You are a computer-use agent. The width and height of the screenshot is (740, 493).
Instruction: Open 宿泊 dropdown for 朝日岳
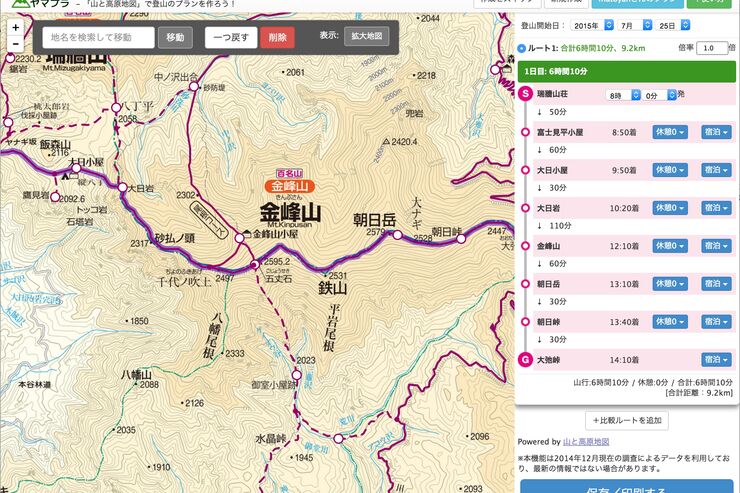[x=716, y=284]
